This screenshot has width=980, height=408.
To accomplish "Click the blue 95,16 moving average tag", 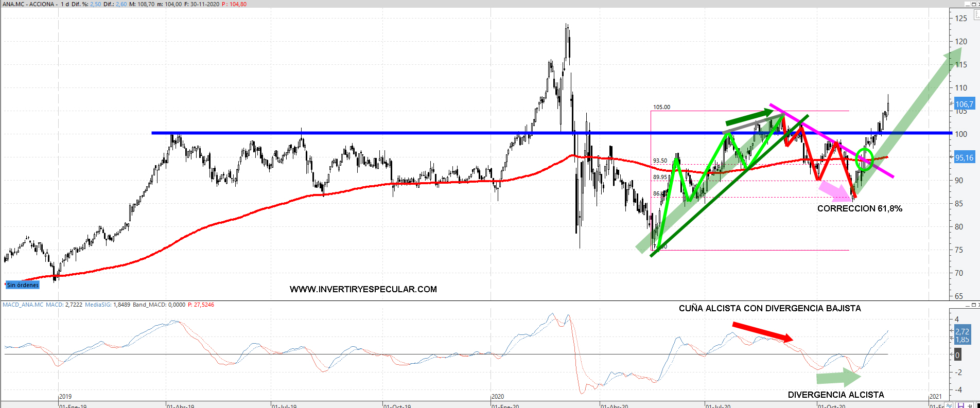I will (964, 158).
